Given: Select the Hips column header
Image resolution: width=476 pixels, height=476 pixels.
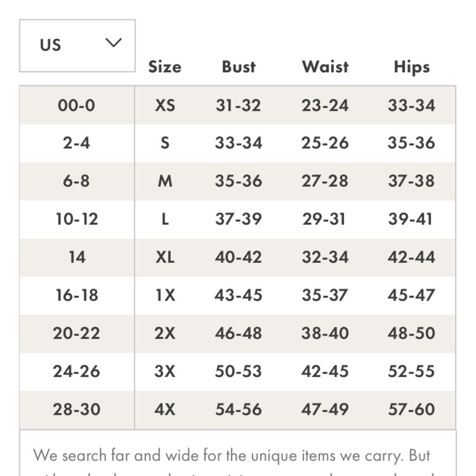Looking at the screenshot, I should (x=412, y=68).
